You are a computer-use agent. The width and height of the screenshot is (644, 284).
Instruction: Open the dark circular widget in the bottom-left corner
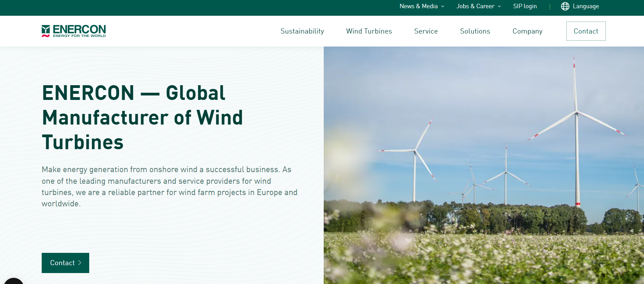[13, 281]
